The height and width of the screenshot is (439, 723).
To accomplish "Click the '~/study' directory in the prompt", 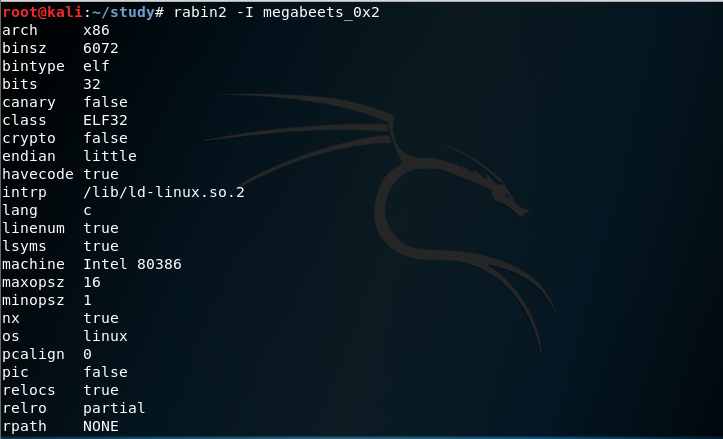I will pos(123,12).
